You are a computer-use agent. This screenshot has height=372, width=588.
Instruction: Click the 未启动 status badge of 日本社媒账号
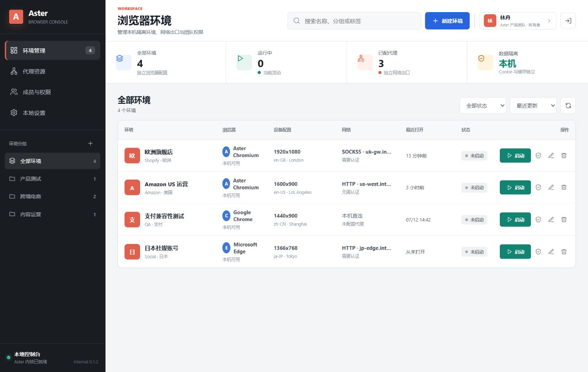click(x=474, y=251)
